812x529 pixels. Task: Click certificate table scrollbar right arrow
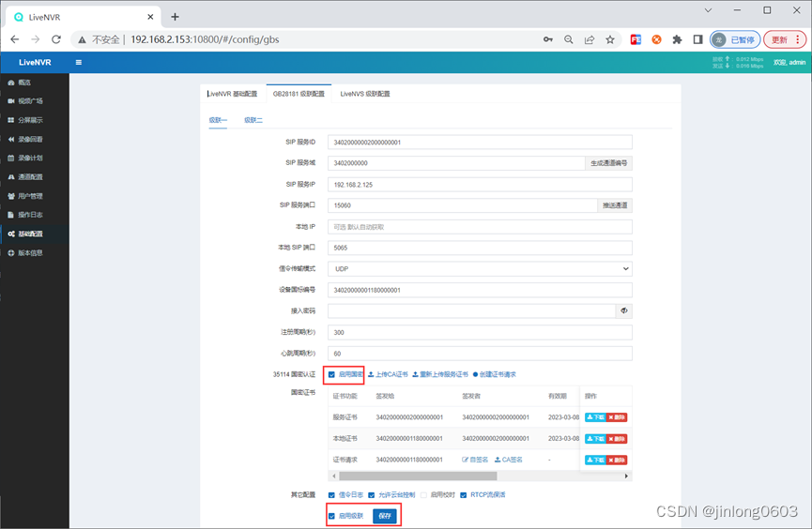tap(626, 476)
